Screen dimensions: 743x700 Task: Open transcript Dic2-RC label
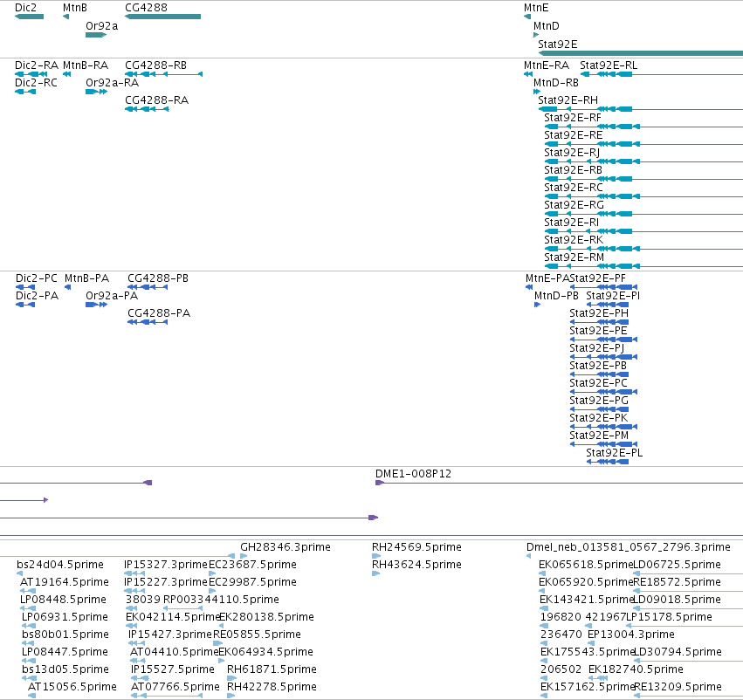pyautogui.click(x=36, y=82)
